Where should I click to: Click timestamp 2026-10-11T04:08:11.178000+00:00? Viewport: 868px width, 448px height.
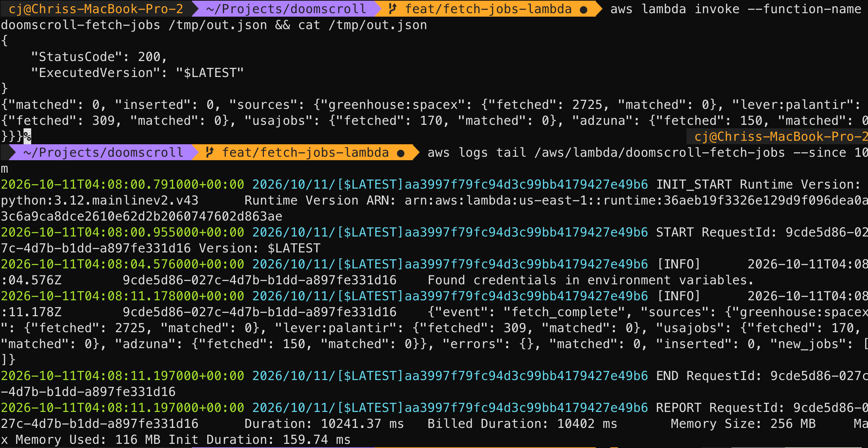point(123,296)
